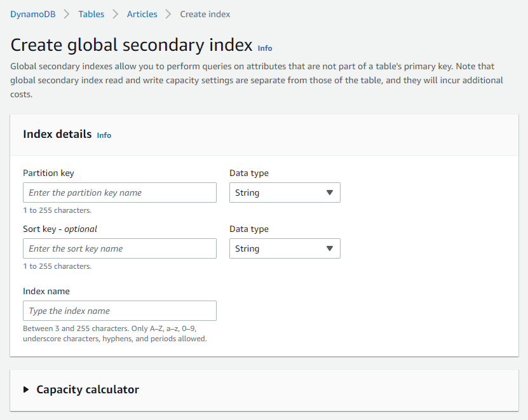The image size is (528, 420).
Task: Focus the partition key name field
Action: point(119,193)
